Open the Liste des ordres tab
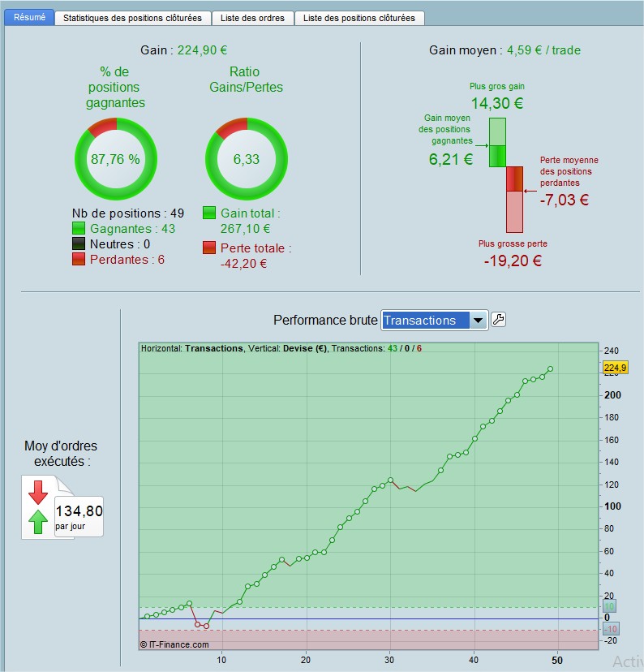The height and width of the screenshot is (672, 644). pos(252,18)
